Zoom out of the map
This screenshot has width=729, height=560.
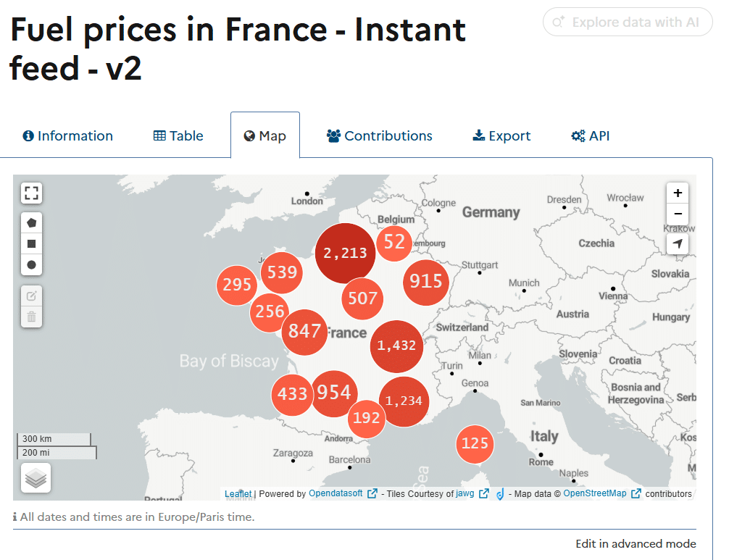click(678, 214)
